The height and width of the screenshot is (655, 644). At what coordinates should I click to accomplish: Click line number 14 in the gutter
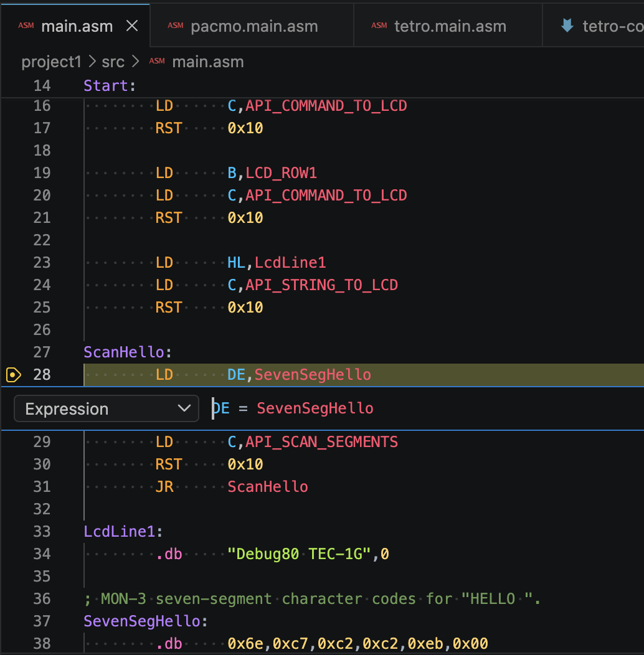(42, 86)
